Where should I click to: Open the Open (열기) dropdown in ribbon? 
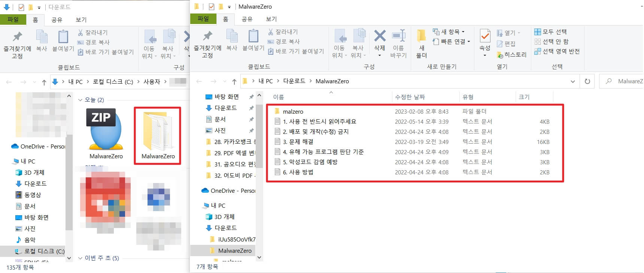[508, 33]
